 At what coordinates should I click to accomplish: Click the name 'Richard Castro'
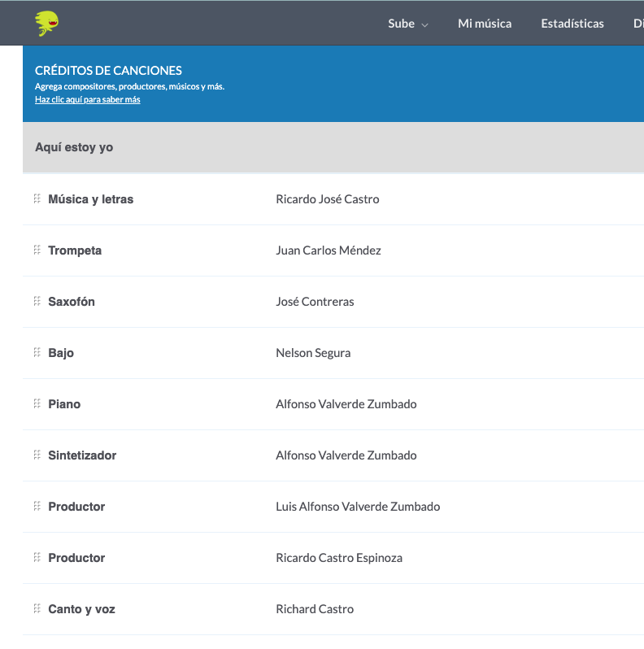point(315,609)
